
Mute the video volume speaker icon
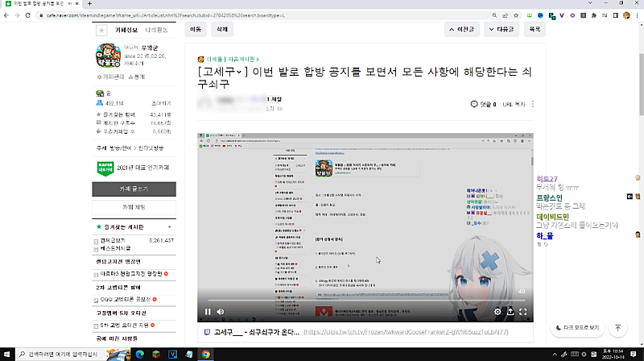coord(221,311)
